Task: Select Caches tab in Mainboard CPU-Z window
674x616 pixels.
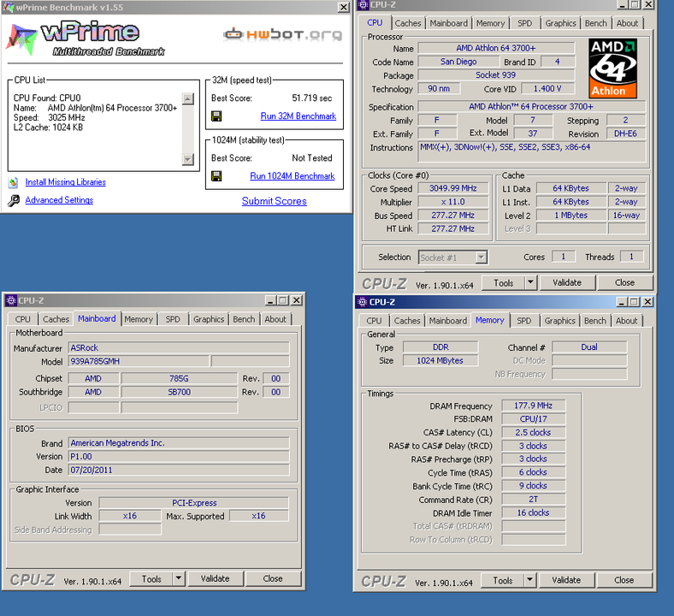Action: [x=56, y=319]
